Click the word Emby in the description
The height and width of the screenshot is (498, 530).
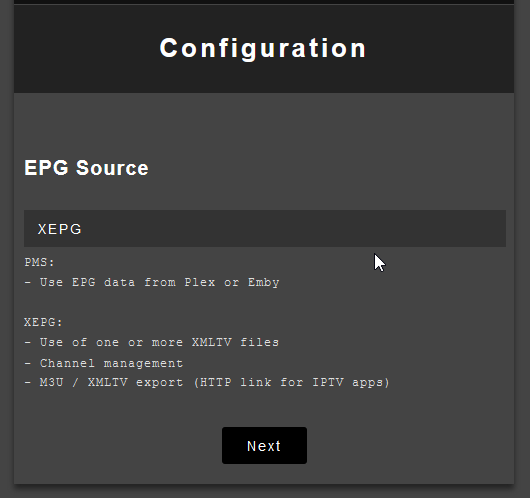[264, 283]
